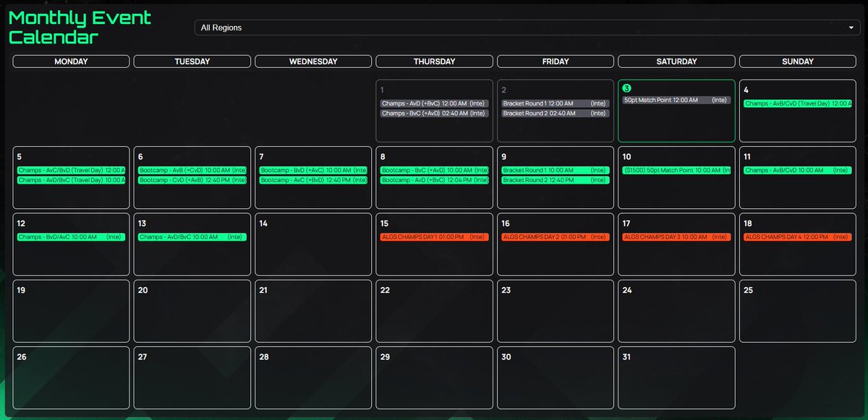Viewport: 868px width, 420px height.
Task: Open ALGS CHAMPS DAY 2 01:00 PM event
Action: [x=556, y=236]
